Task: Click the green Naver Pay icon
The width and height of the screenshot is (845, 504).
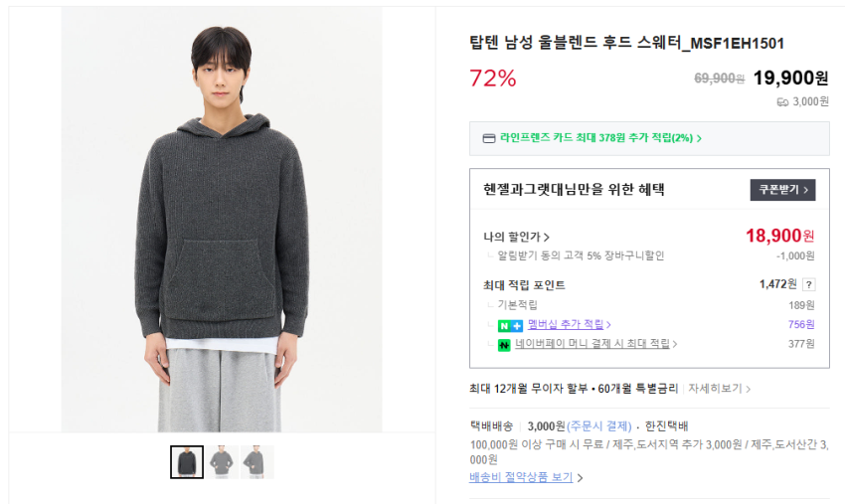Action: [x=505, y=345]
